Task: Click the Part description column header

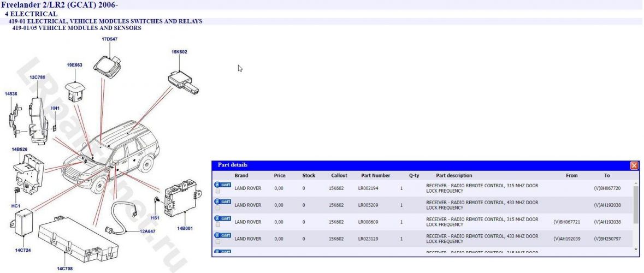Action: [454, 175]
